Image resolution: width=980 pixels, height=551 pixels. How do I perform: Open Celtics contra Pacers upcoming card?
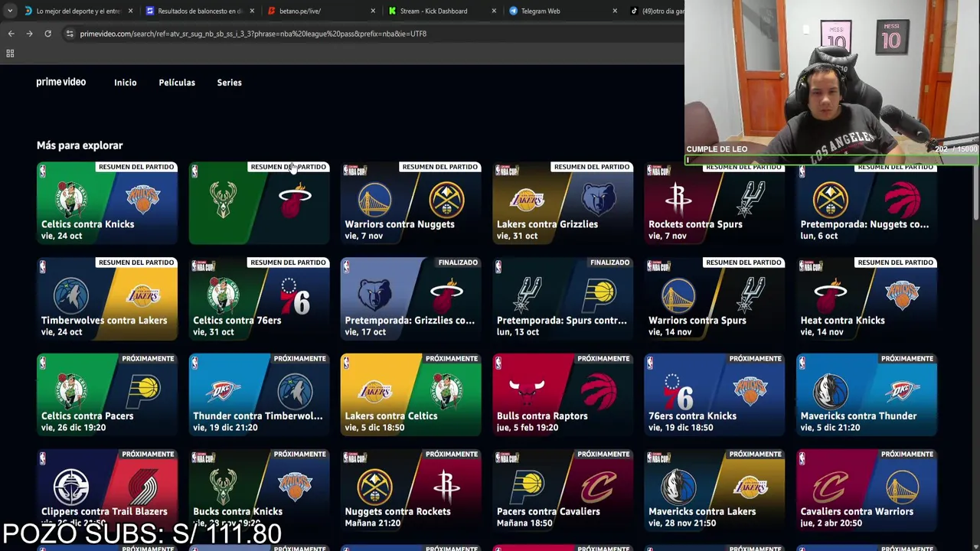coord(107,394)
